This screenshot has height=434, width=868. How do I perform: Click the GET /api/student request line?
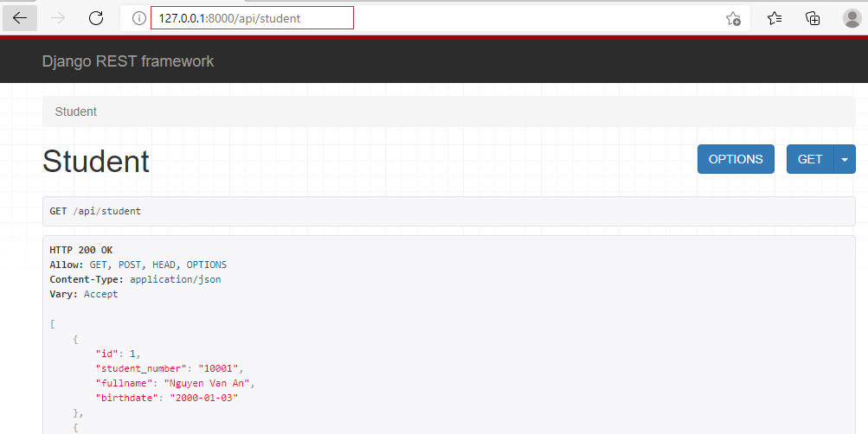click(x=95, y=211)
